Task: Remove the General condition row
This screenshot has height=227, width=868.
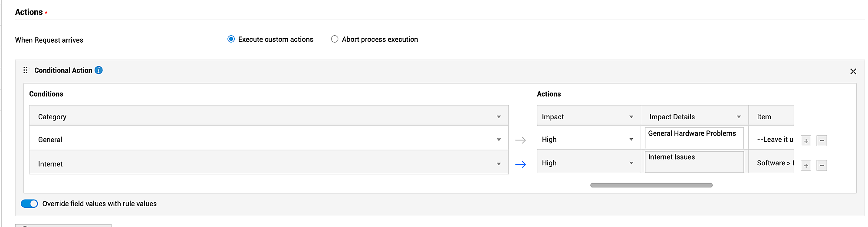Action: point(821,140)
